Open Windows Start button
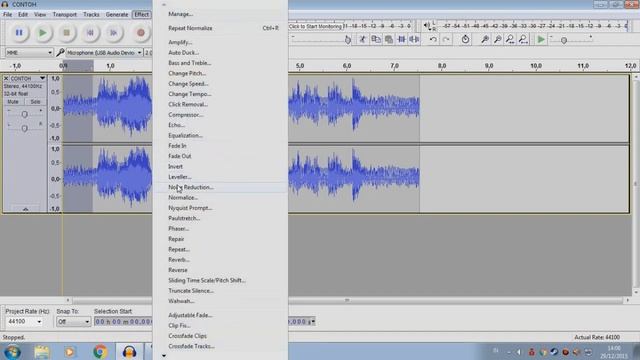 coord(12,352)
